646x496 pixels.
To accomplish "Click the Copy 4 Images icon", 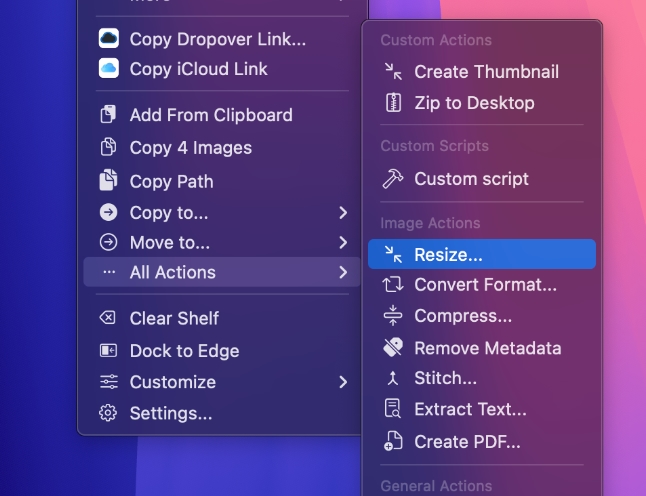I will [108, 147].
